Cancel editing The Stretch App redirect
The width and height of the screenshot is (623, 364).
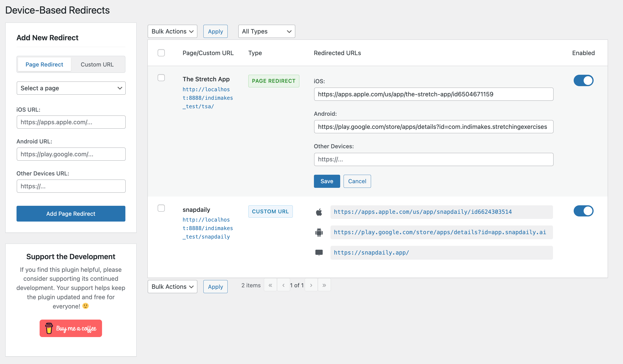click(x=357, y=181)
